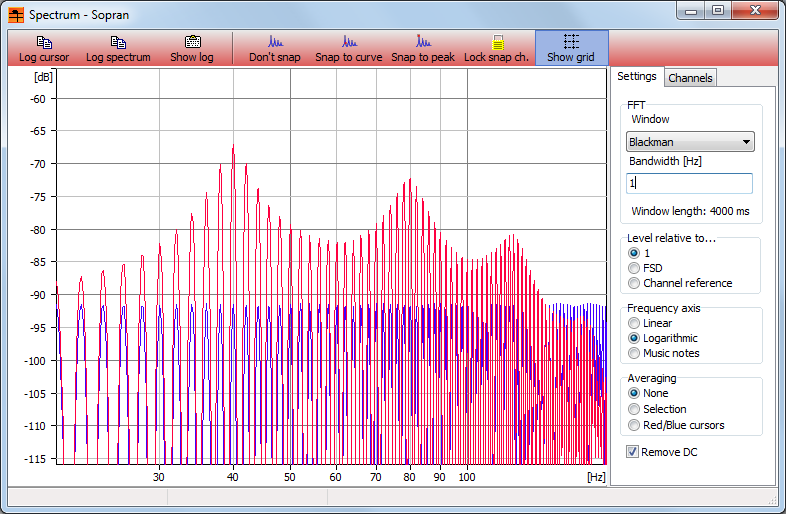Select Channel reference level option
Viewport: 786px width, 514px height.
(634, 283)
